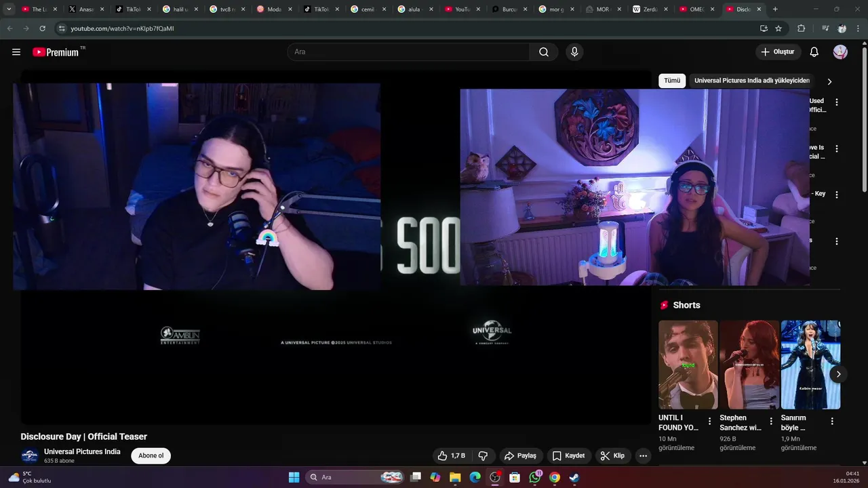Open more actions ellipsis under video
This screenshot has height=488, width=868.
pyautogui.click(x=644, y=455)
